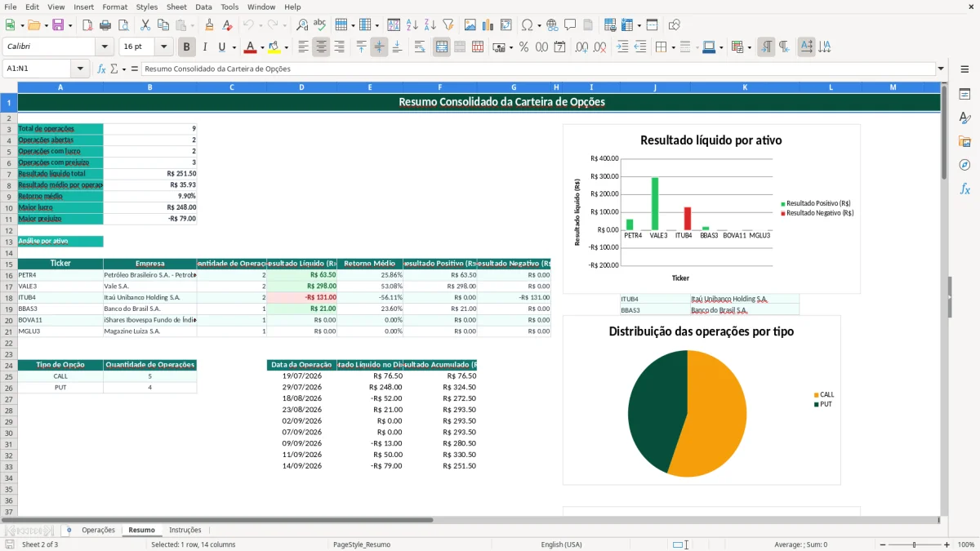Apply the red Font Color swatch
980x551 pixels.
[x=251, y=47]
